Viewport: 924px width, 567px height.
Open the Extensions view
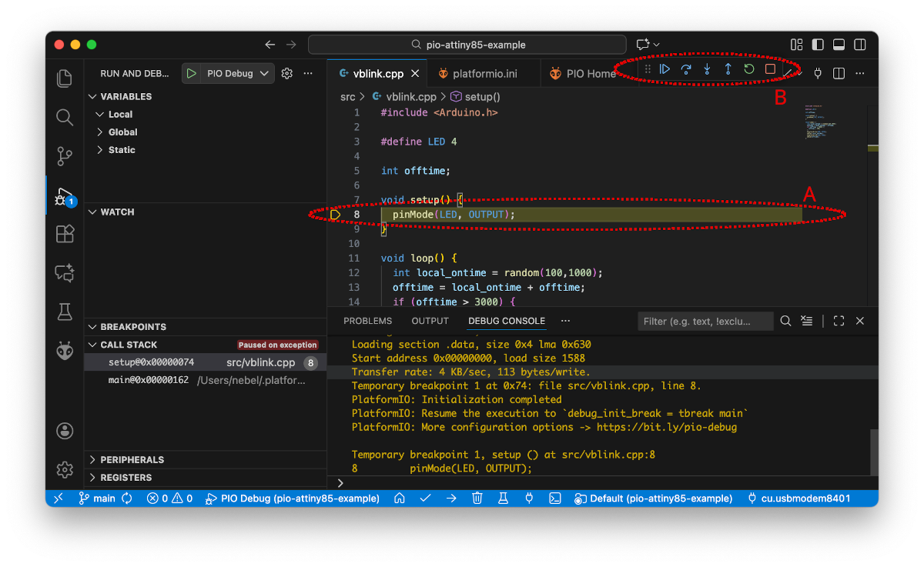coord(65,234)
